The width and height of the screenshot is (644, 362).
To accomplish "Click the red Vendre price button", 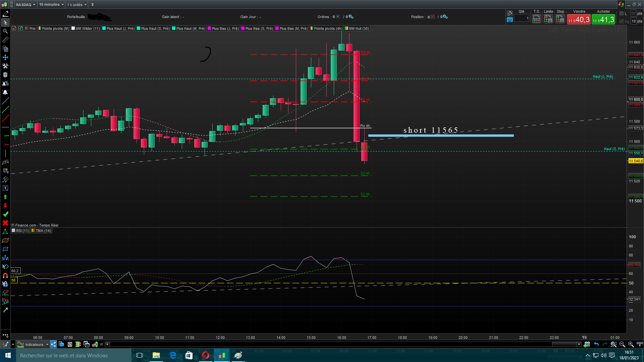I will click(x=579, y=20).
